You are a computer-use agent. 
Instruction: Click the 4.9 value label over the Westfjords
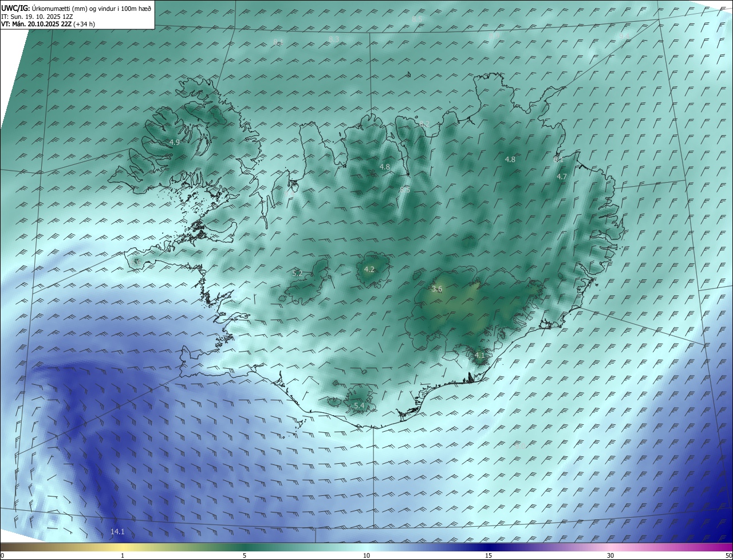click(x=175, y=142)
